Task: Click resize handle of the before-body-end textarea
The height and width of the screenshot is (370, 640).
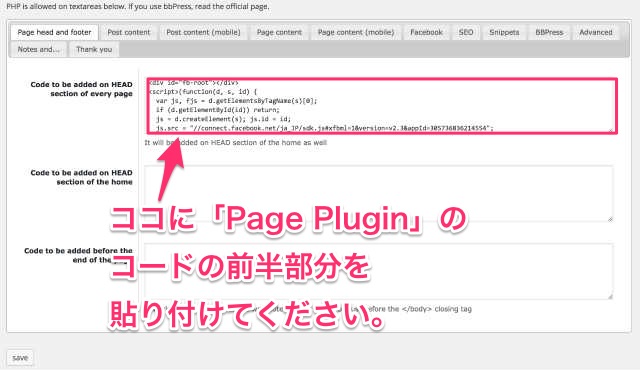Action: click(610, 297)
